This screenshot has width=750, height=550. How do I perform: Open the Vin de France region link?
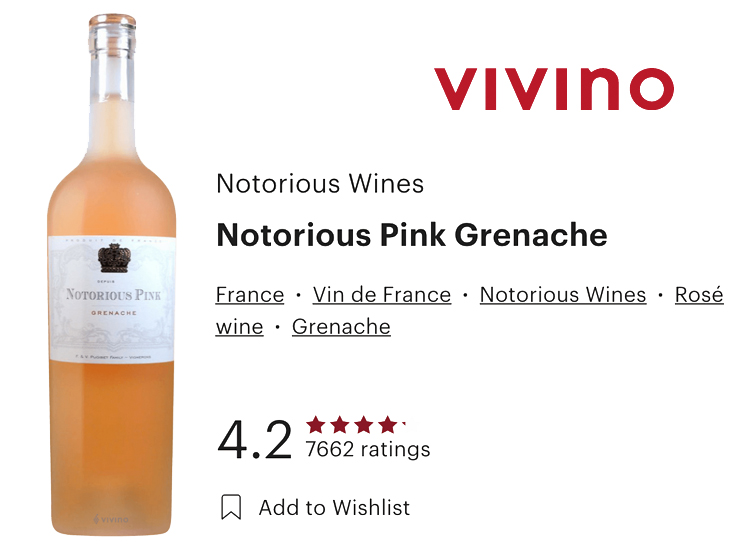click(x=382, y=295)
